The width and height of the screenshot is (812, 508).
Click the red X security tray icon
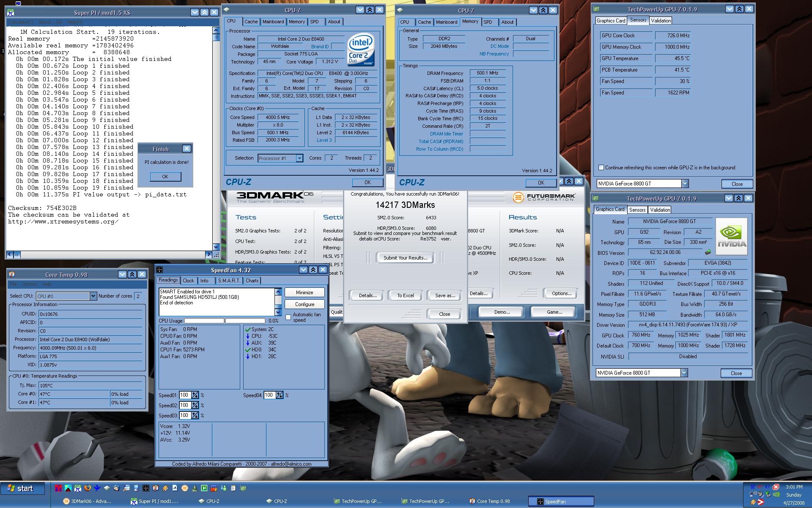(x=776, y=487)
